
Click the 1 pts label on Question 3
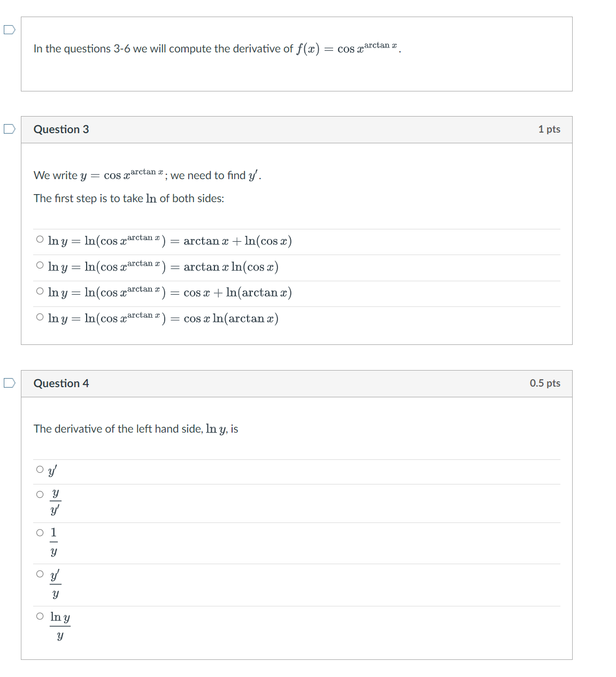(x=550, y=129)
